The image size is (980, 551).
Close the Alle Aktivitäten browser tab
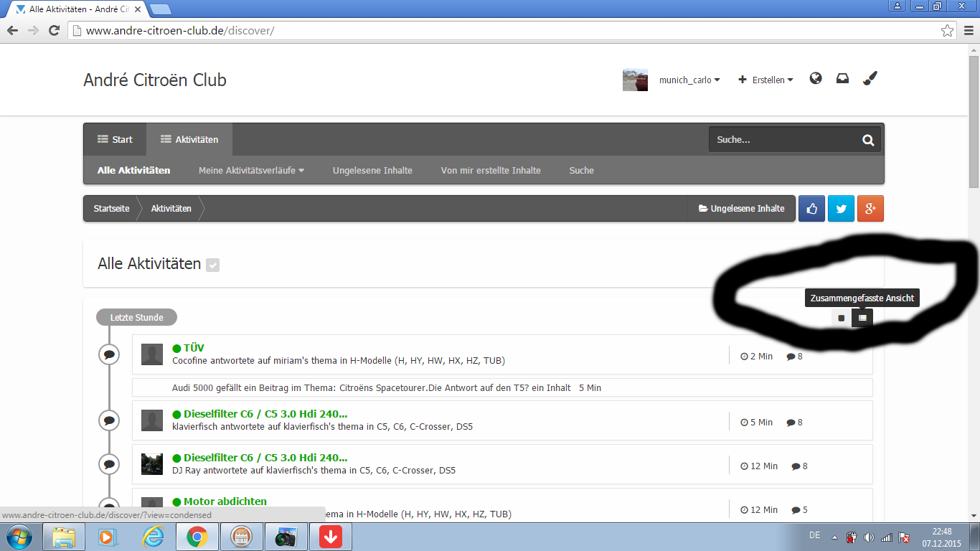[x=138, y=9]
